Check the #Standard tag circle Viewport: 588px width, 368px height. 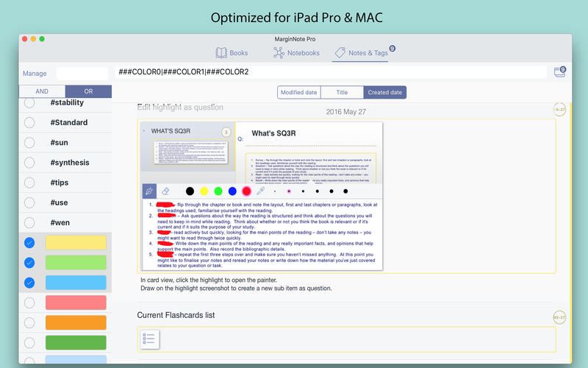[x=29, y=122]
